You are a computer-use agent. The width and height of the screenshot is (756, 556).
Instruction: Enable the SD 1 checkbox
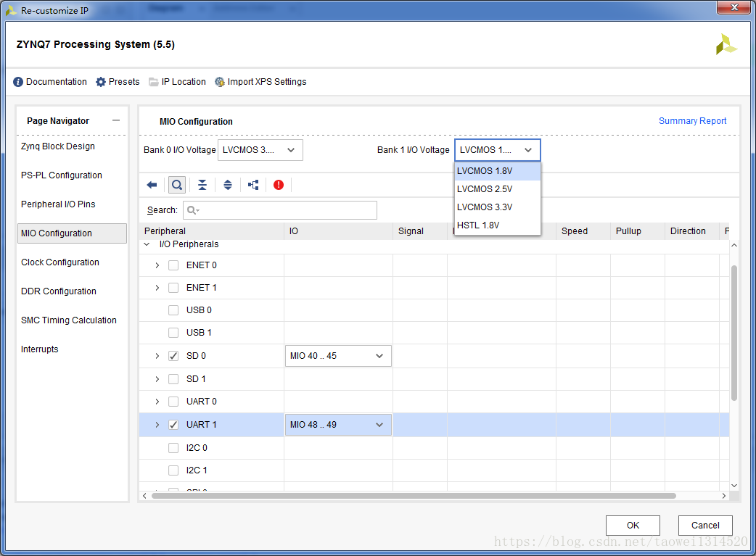click(x=173, y=379)
